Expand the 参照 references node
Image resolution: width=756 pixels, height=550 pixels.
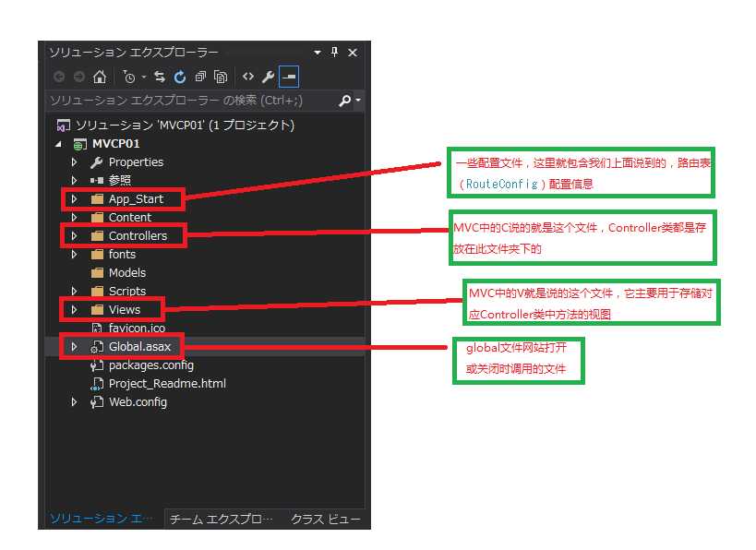click(74, 180)
